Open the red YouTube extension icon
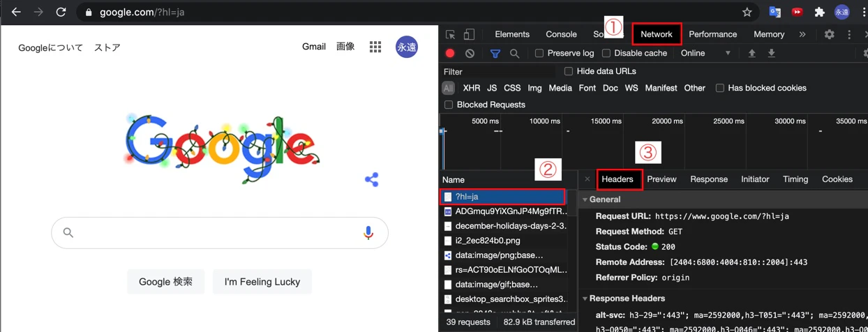868x332 pixels. tap(797, 12)
